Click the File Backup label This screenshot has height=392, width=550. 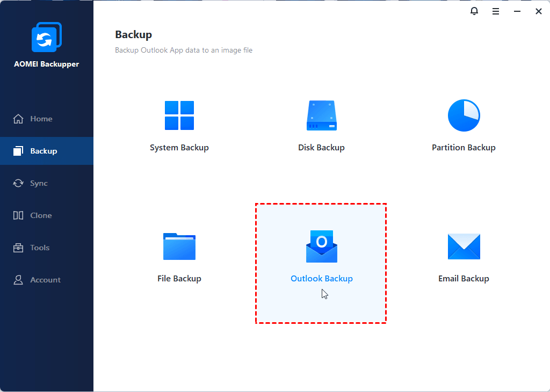click(x=179, y=279)
